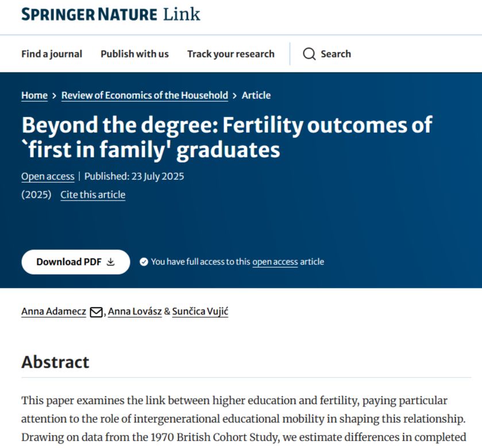Open Publish with us menu
The width and height of the screenshot is (482, 448).
coord(134,54)
